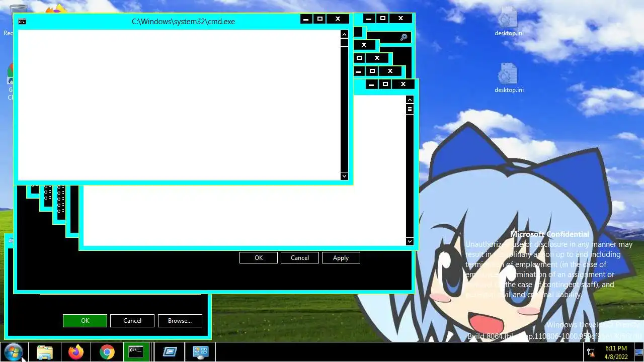Viewport: 644px width, 362px height.
Task: Click the white window's scrollbar down arrow
Action: (410, 241)
